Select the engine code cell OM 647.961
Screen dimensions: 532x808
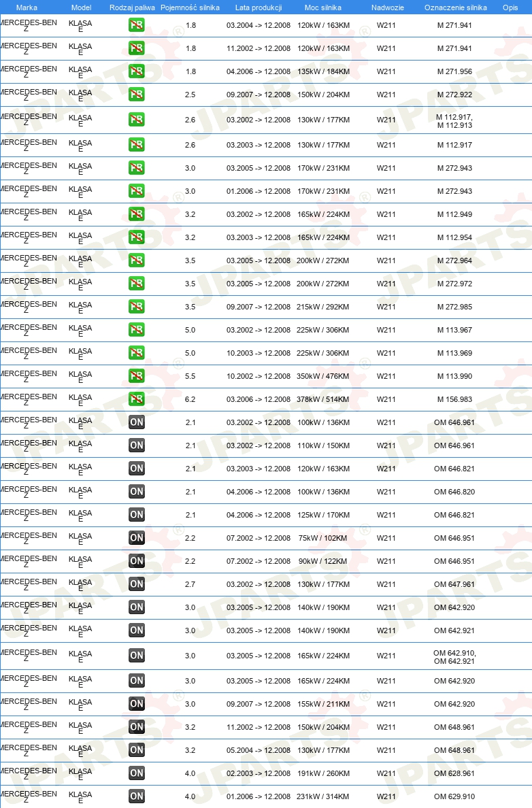click(454, 584)
